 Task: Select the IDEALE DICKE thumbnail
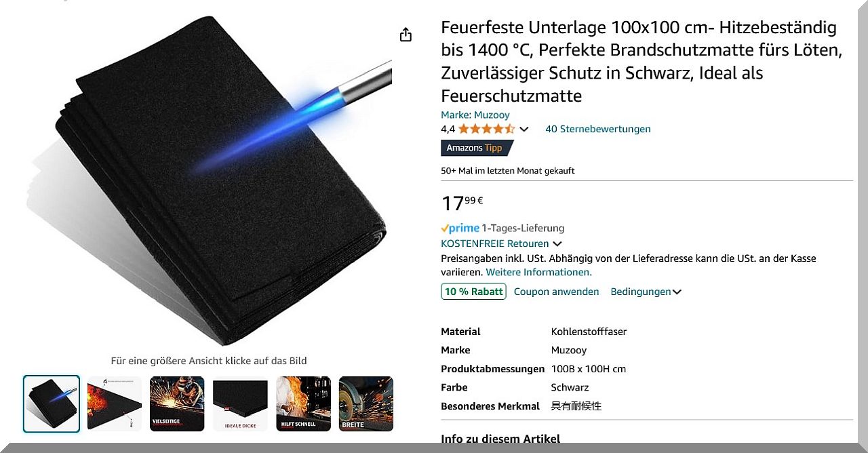click(x=240, y=403)
